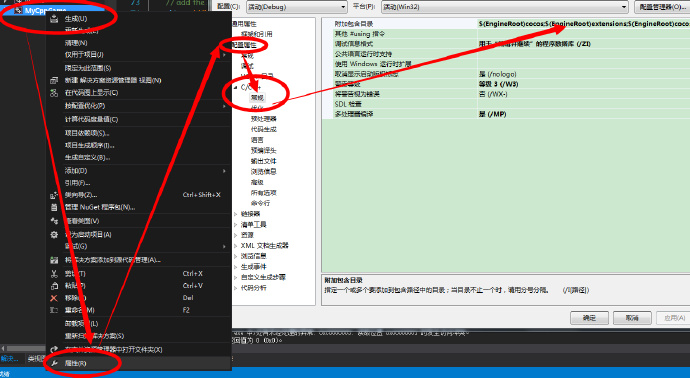Click the 将警告视为错误 value 否 (/WX-)
This screenshot has height=378, width=690.
coord(584,94)
